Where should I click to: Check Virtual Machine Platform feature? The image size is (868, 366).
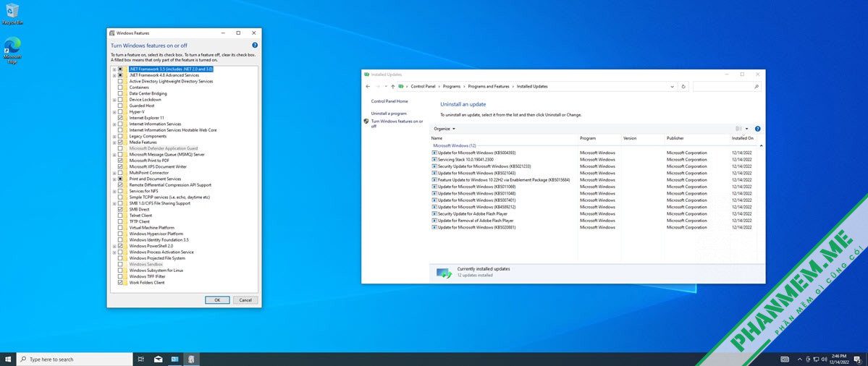point(120,228)
